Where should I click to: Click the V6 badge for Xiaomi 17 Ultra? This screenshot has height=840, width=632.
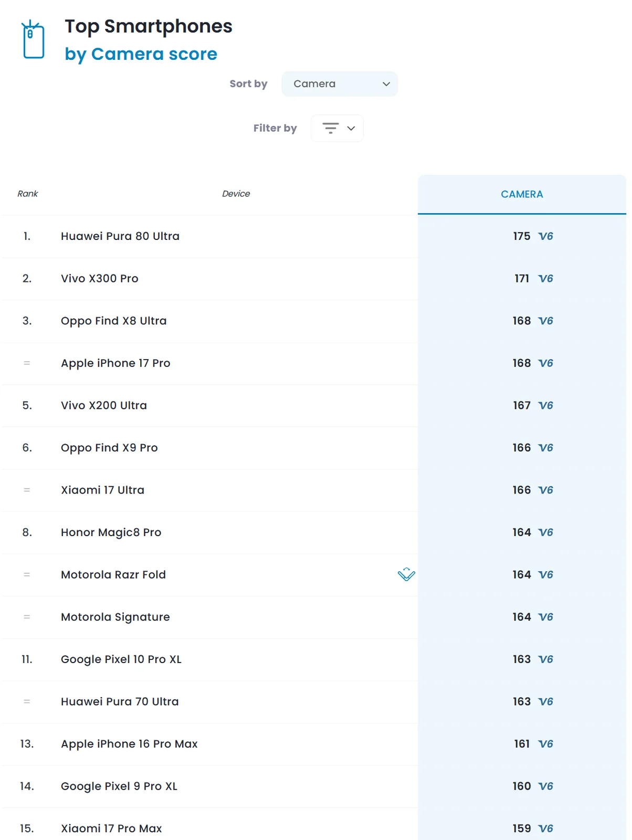coord(545,490)
